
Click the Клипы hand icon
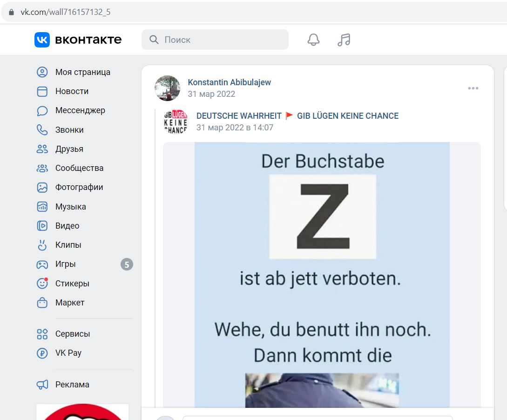[42, 245]
